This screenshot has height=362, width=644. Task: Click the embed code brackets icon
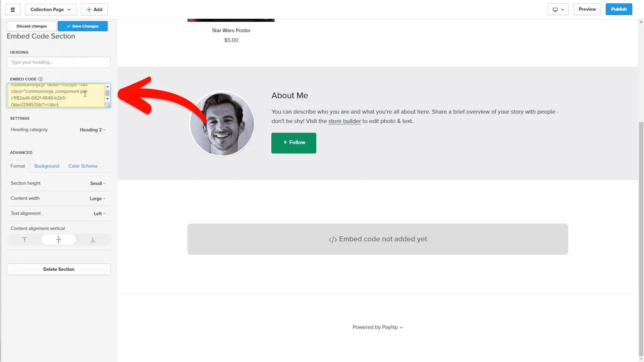pyautogui.click(x=333, y=240)
